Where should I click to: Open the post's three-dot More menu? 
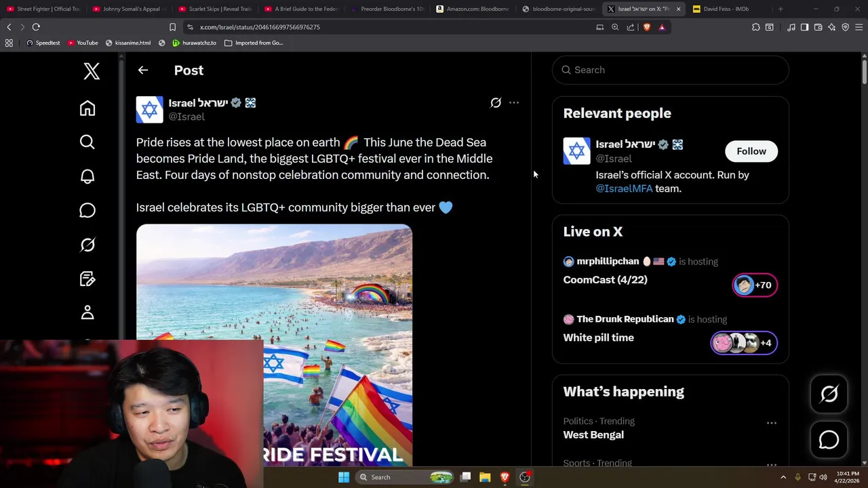tap(514, 103)
